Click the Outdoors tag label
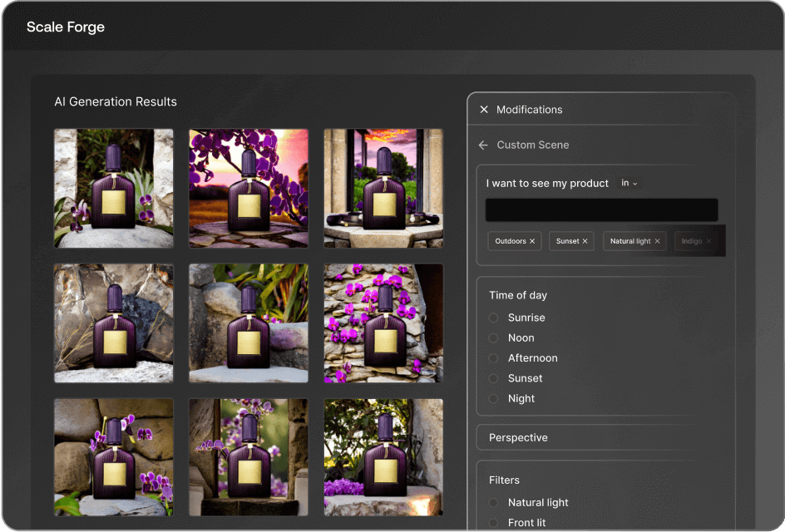 coord(510,241)
